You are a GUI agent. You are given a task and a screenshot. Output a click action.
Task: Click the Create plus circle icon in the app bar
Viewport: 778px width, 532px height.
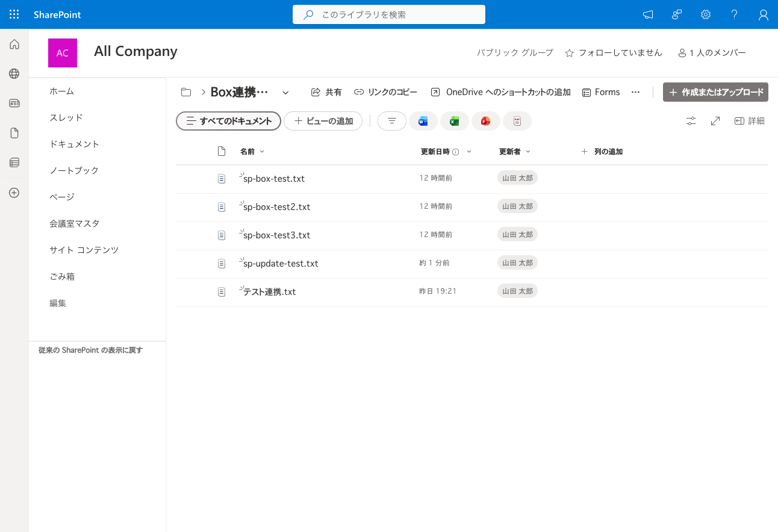click(14, 193)
